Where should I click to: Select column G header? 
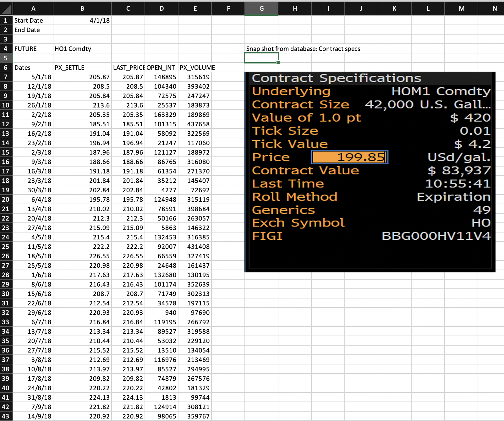[261, 9]
